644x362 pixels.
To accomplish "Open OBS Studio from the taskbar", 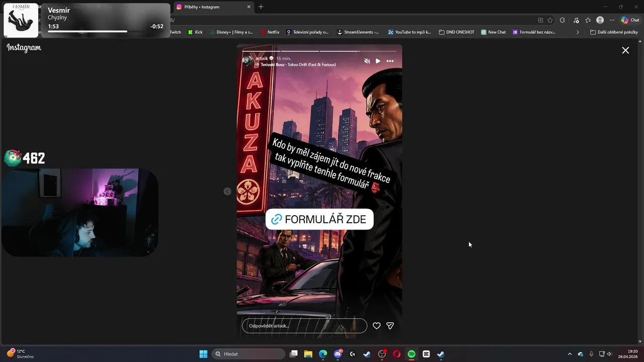I will click(x=382, y=354).
